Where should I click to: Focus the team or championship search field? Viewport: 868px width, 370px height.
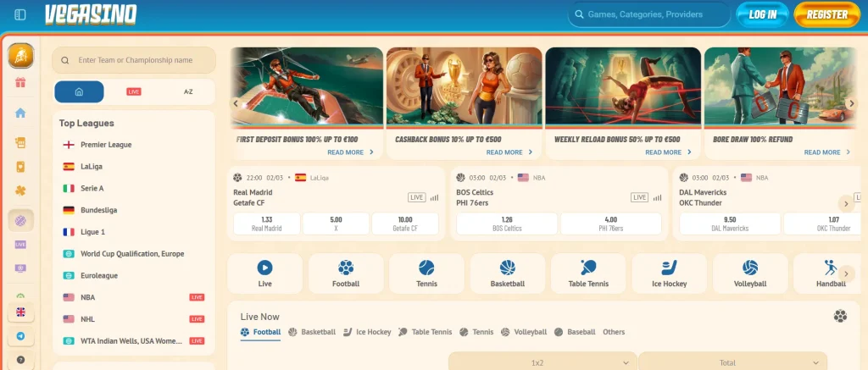(134, 60)
